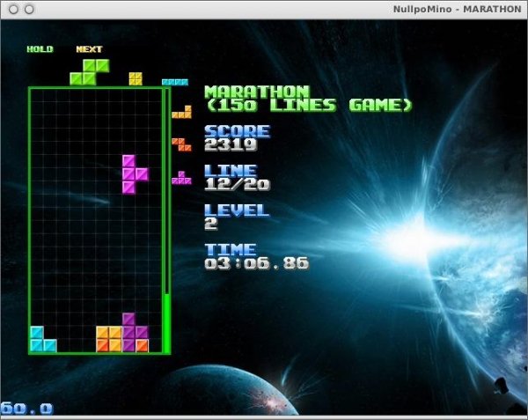The height and width of the screenshot is (420, 528).
Task: Click the TIME label
Action: [231, 249]
